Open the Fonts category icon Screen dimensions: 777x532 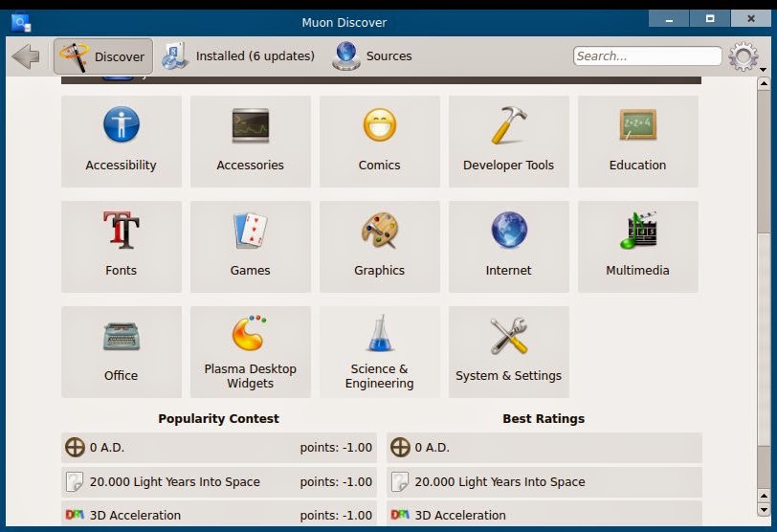tap(122, 230)
